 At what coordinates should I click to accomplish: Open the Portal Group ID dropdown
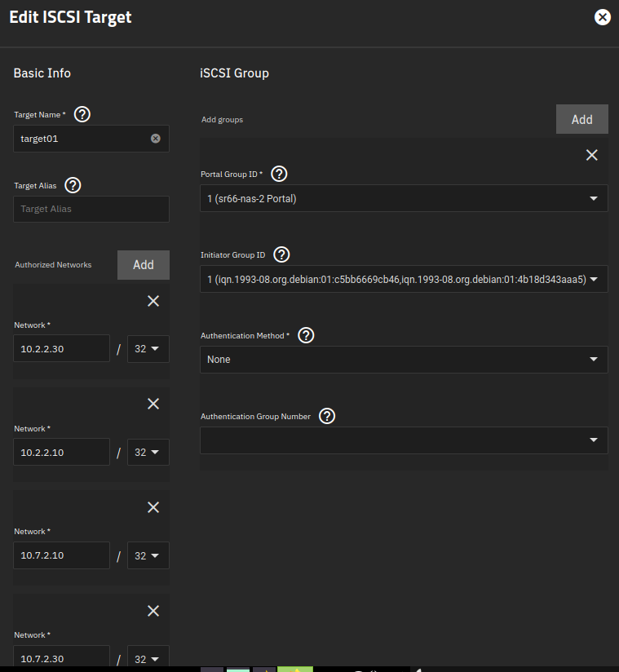[404, 197]
